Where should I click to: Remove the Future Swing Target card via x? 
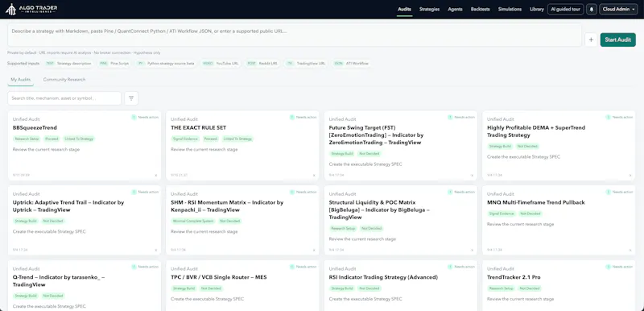(472, 176)
